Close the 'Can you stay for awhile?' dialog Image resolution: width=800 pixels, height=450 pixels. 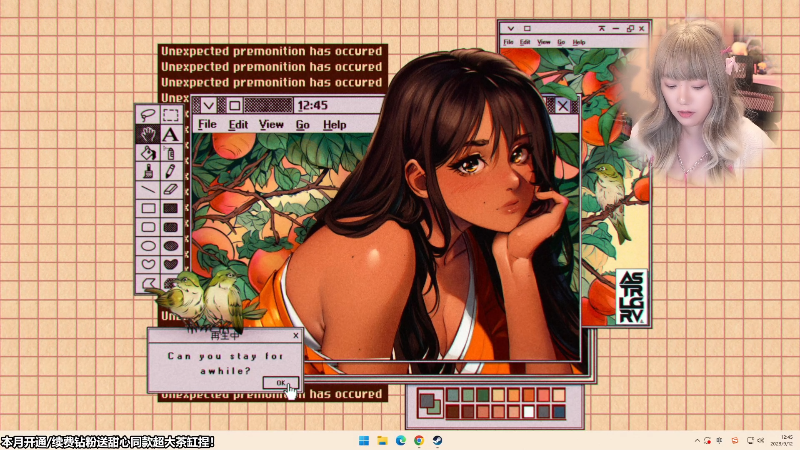tap(296, 335)
